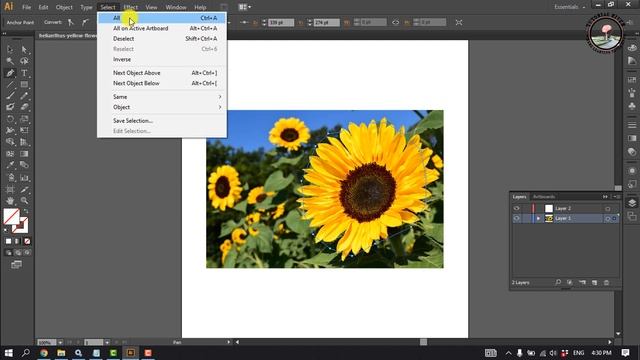
Task: Select the Type tool
Action: click(24, 73)
